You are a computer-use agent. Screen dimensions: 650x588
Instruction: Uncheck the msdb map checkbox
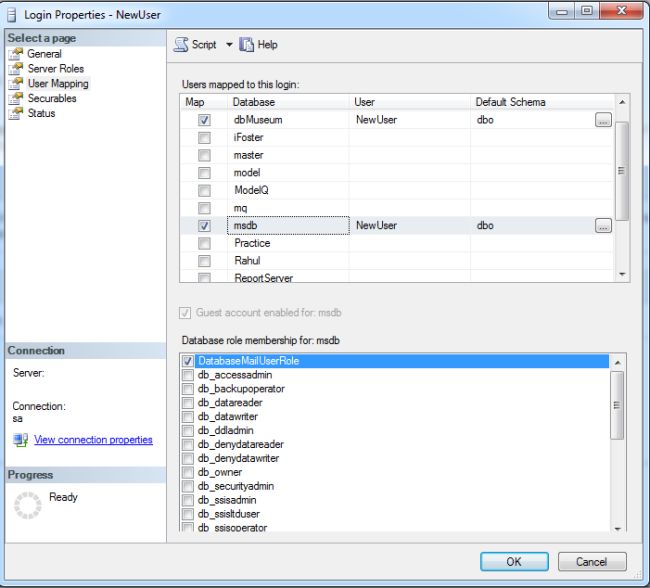click(204, 226)
